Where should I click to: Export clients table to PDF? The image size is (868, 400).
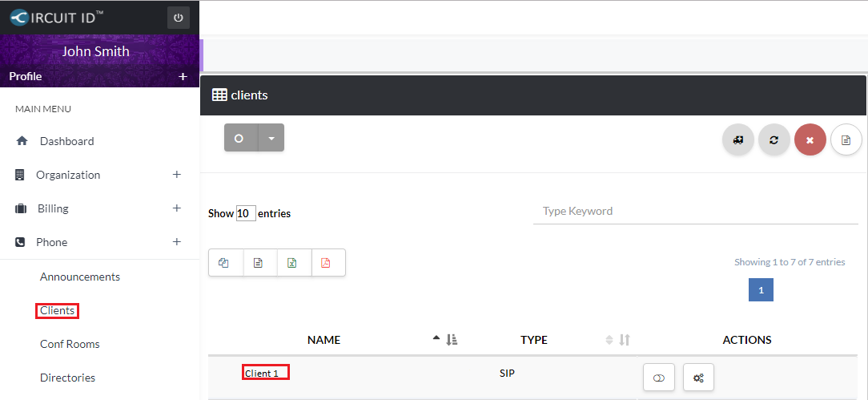tap(327, 263)
